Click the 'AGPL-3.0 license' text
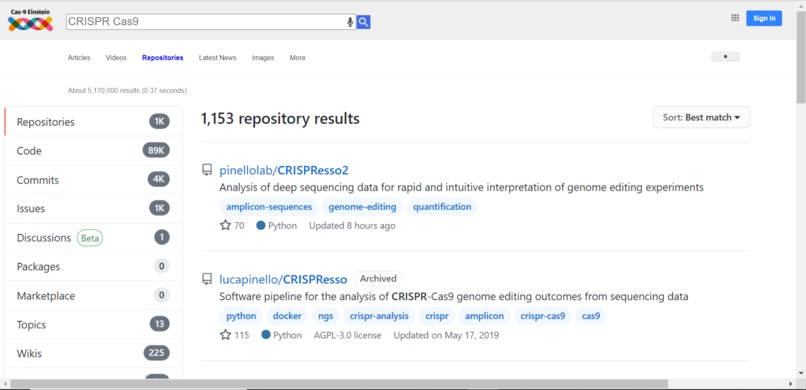The width and height of the screenshot is (806, 390). coord(347,335)
